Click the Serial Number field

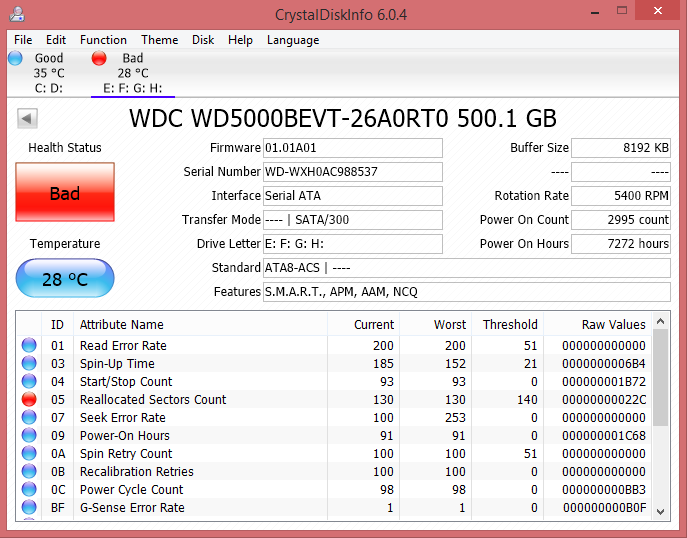[x=353, y=172]
